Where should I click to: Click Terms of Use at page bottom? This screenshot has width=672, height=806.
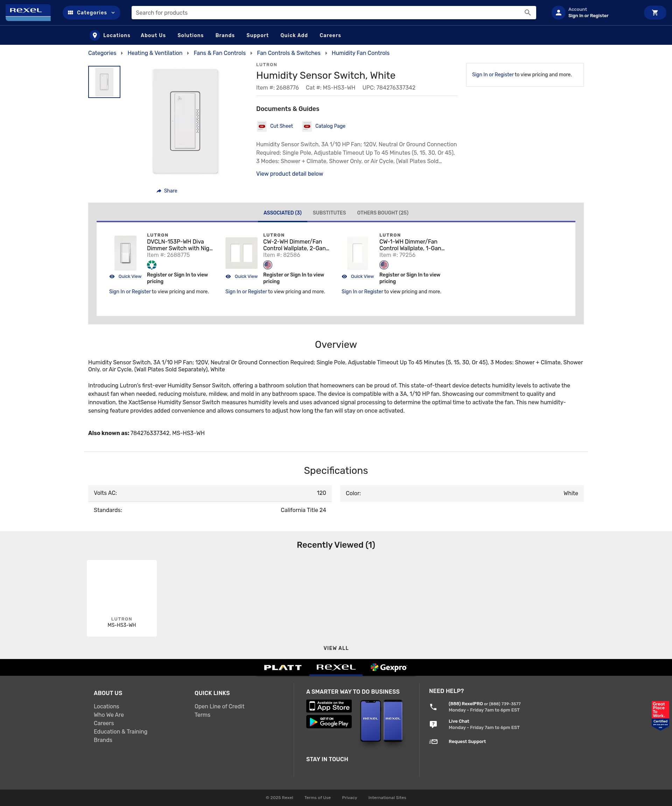(x=317, y=797)
